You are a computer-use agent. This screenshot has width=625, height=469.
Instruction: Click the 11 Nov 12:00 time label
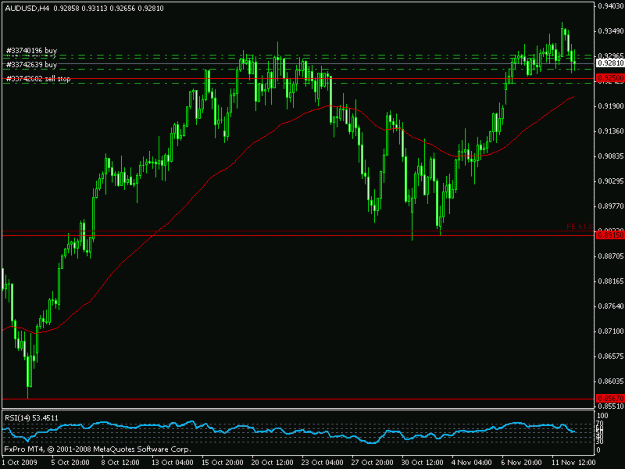pyautogui.click(x=573, y=463)
